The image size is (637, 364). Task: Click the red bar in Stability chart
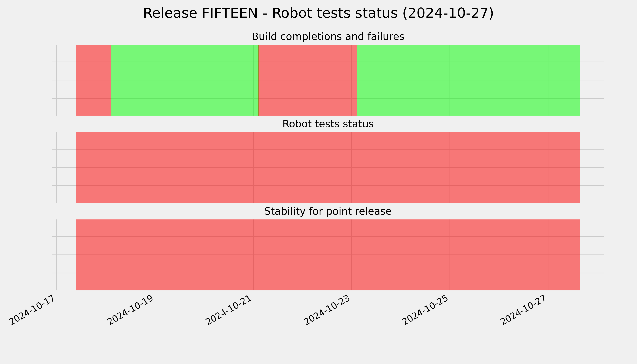tap(328, 255)
